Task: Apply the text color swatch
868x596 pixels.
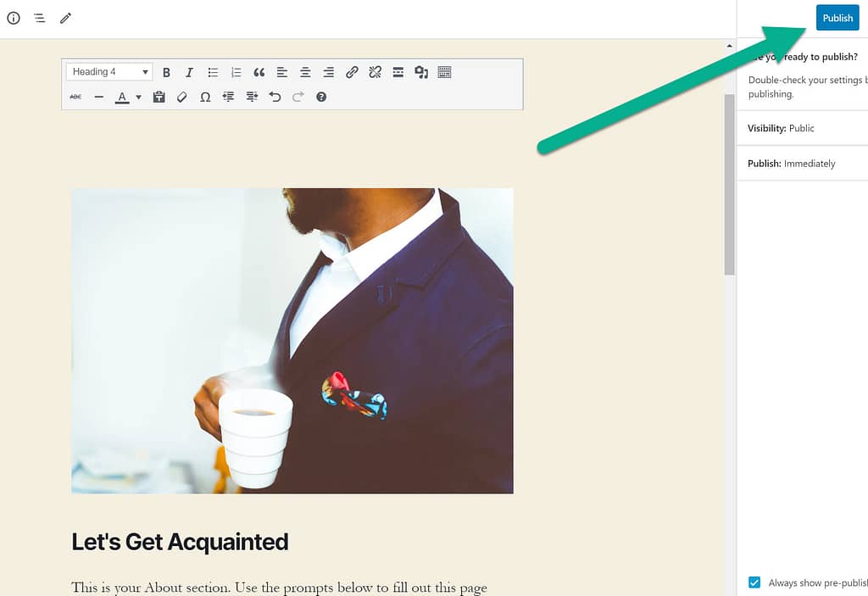Action: pyautogui.click(x=122, y=97)
